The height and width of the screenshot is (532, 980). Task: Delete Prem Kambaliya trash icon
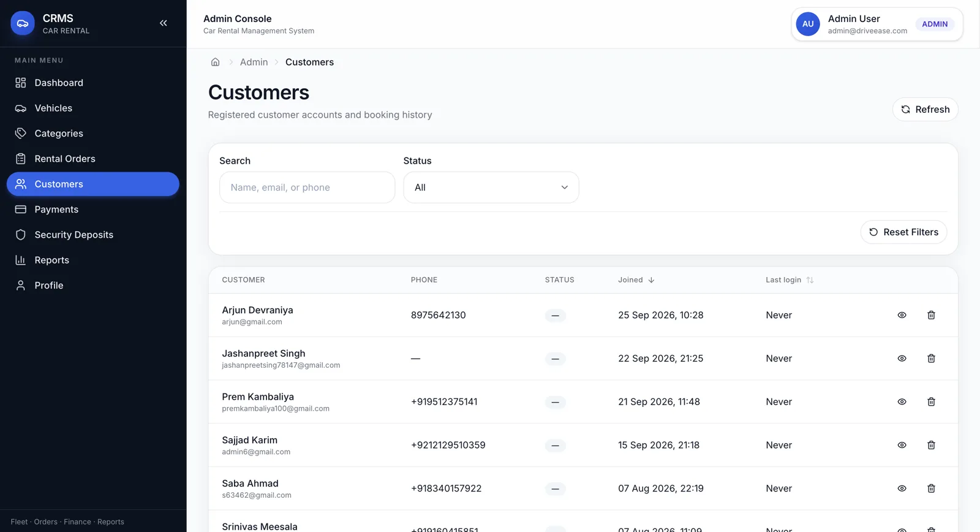click(931, 402)
